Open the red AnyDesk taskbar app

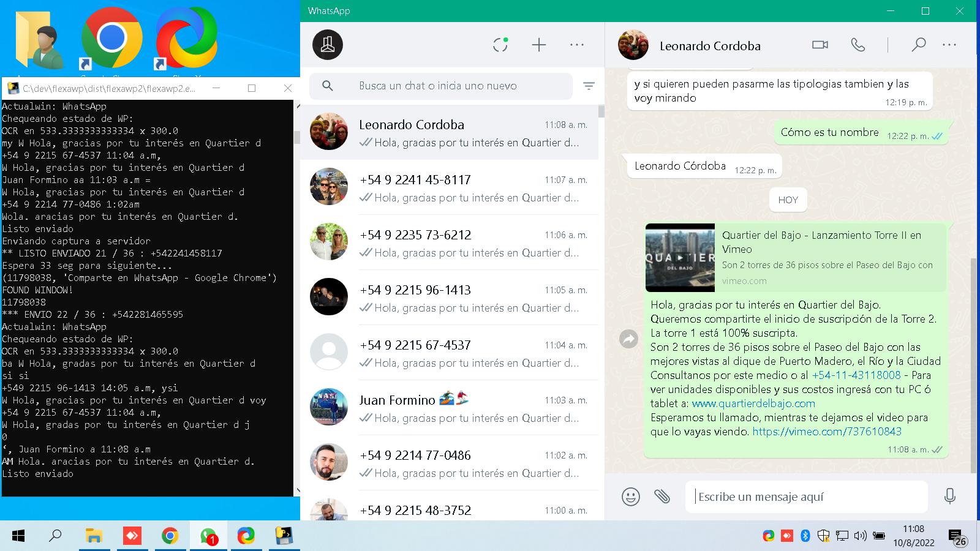click(x=132, y=536)
